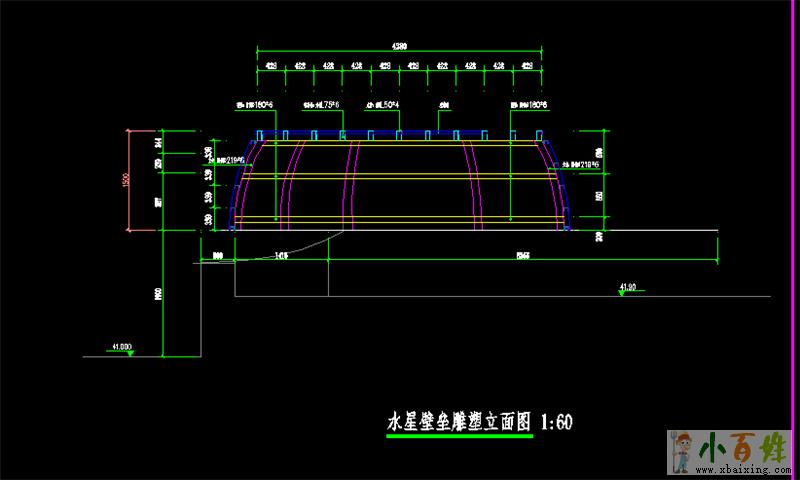The height and width of the screenshot is (480, 800).
Task: Select the L50*4 annotation label
Action: point(383,104)
